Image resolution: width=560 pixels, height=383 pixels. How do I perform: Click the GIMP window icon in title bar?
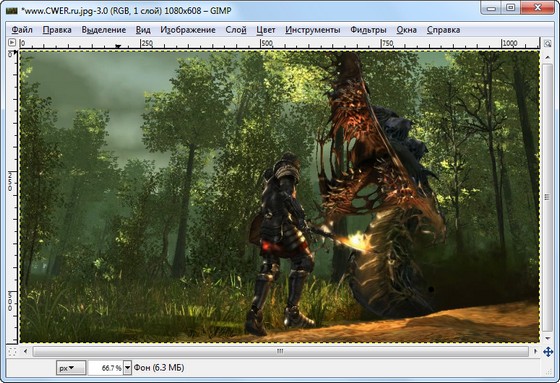(12, 11)
